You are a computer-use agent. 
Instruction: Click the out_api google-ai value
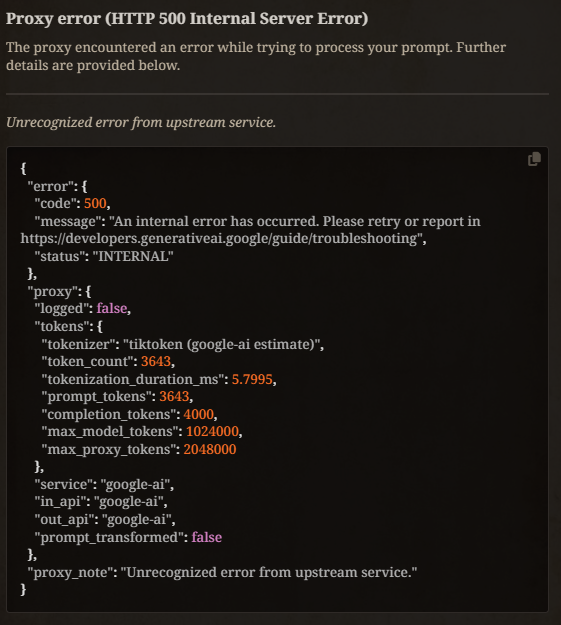click(137, 519)
